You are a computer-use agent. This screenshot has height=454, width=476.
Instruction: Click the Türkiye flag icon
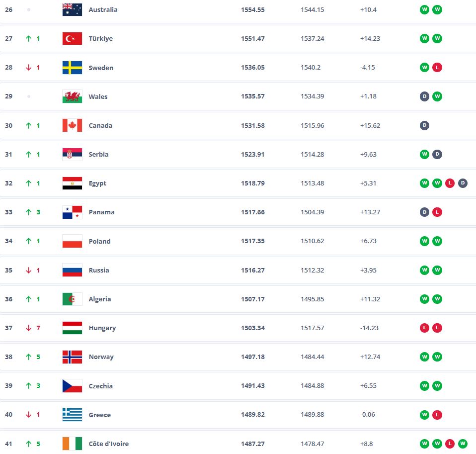(72, 39)
